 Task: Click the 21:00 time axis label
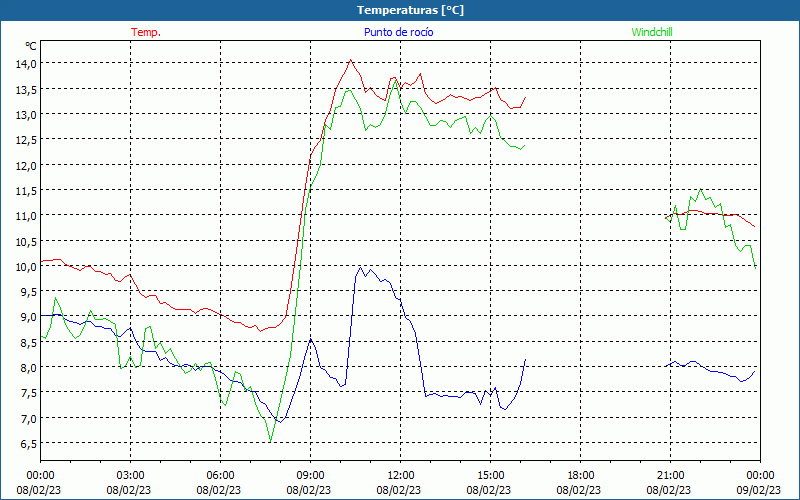tap(670, 476)
